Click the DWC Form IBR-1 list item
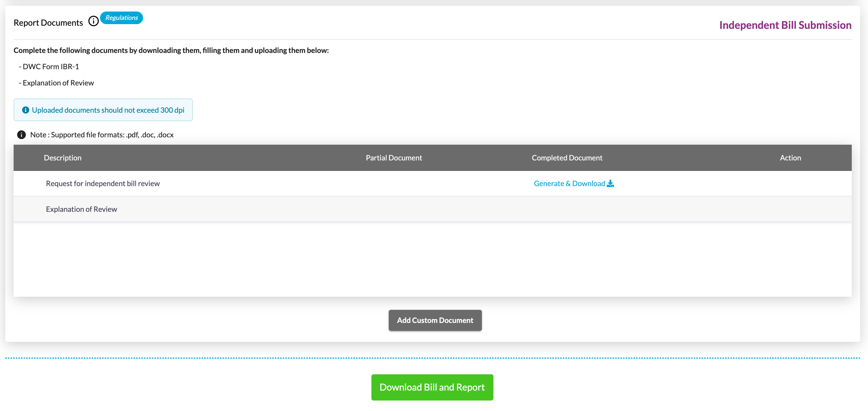Viewport: 868px width, 411px height. pos(51,66)
